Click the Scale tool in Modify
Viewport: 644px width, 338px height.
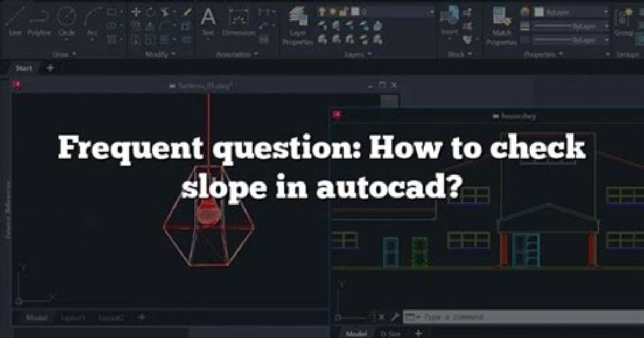pos(151,40)
